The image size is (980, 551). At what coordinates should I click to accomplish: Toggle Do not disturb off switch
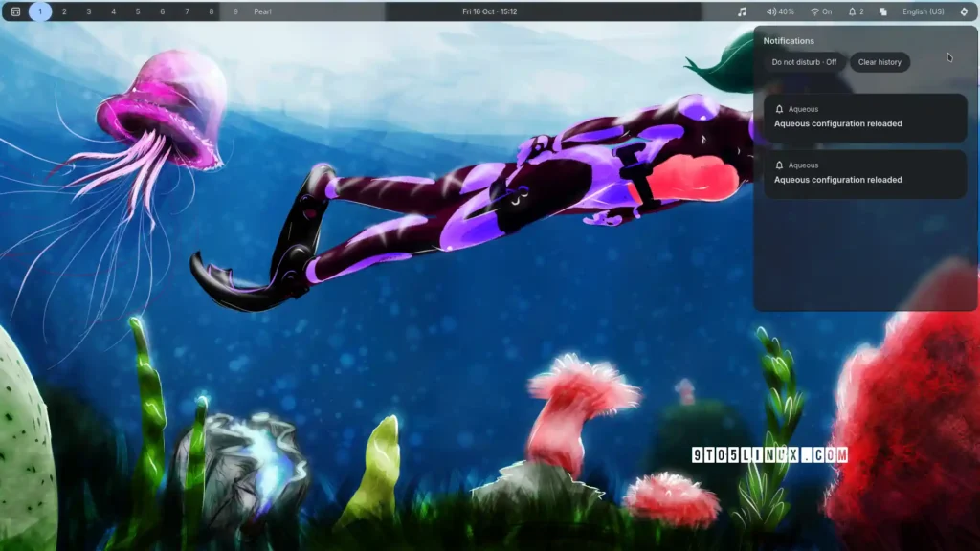804,62
